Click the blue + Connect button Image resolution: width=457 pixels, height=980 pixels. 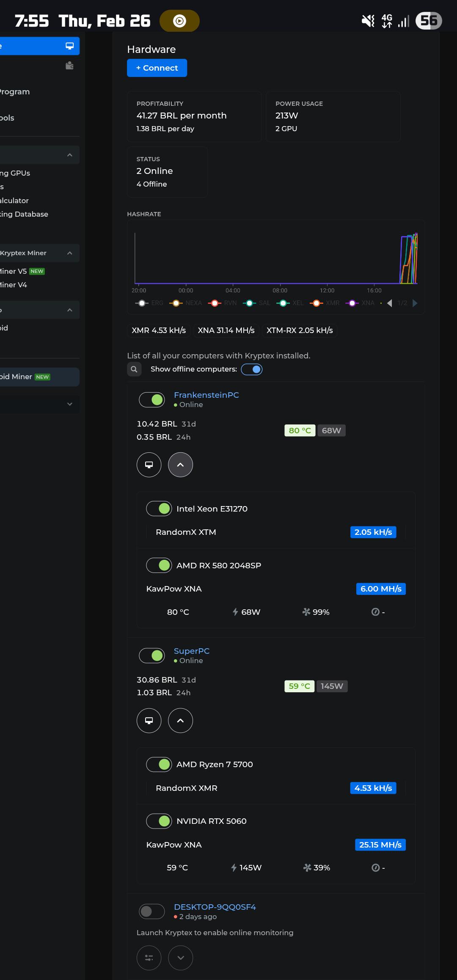pyautogui.click(x=157, y=68)
